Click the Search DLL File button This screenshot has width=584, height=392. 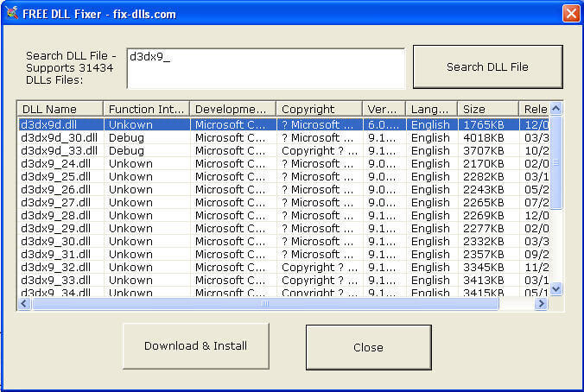(x=487, y=66)
